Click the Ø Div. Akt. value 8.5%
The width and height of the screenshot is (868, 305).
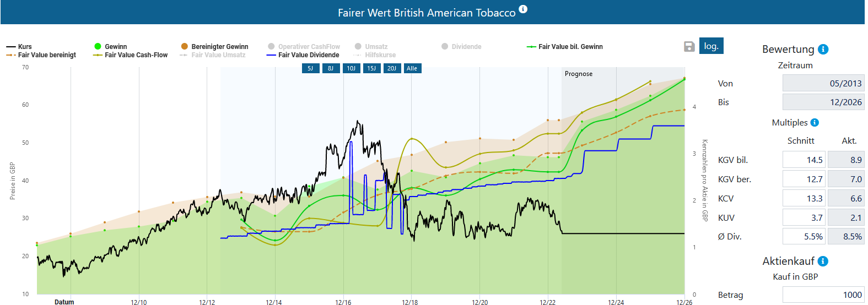tap(846, 236)
